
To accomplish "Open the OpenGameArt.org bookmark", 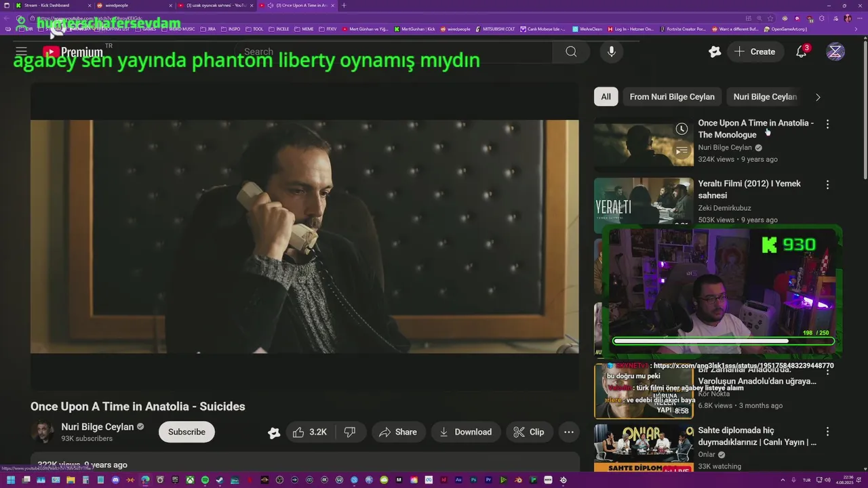I will (785, 29).
